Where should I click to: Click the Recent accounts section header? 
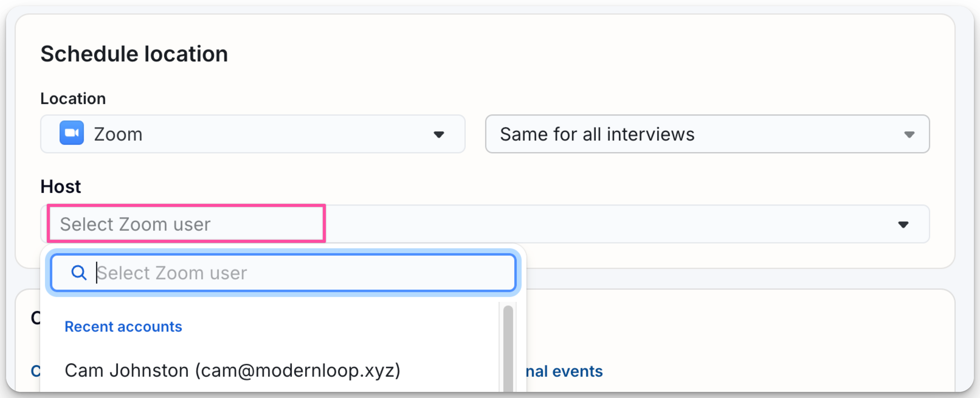[x=123, y=326]
